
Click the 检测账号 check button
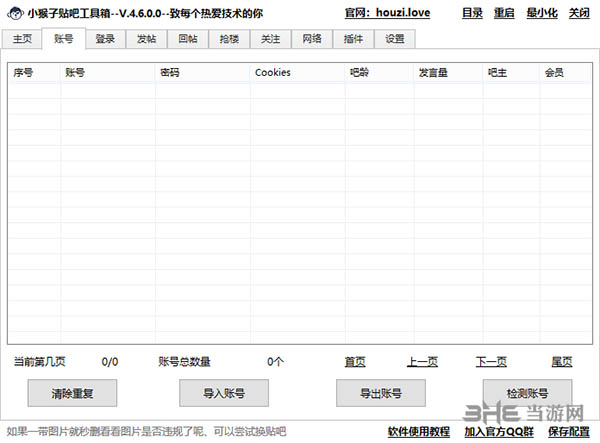527,393
